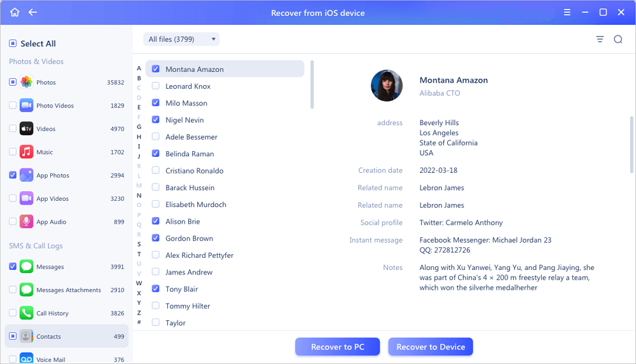
Task: Jump to letter W in index
Action: 139,283
